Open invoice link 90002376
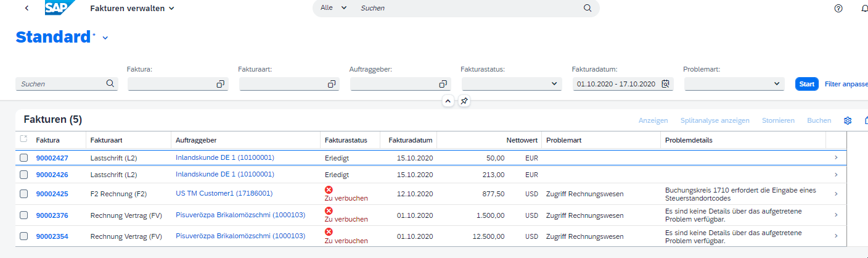This screenshot has height=258, width=868. [x=52, y=215]
